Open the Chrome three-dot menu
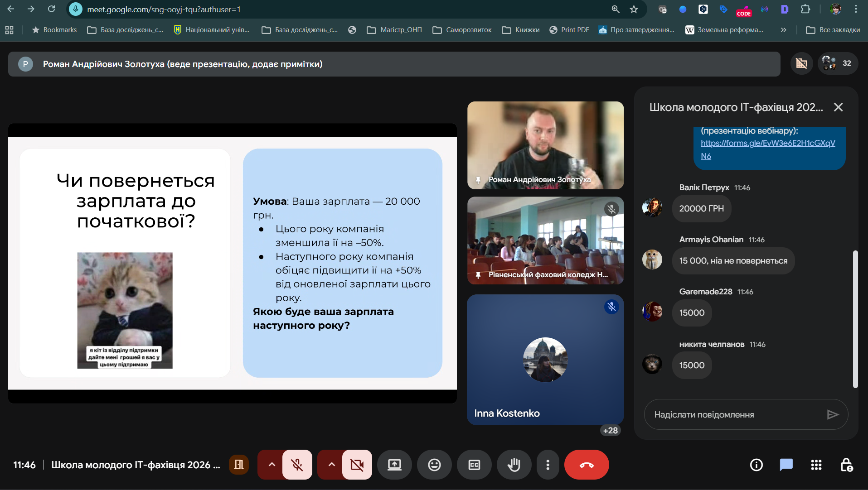Image resolution: width=868 pixels, height=490 pixels. pos(856,9)
